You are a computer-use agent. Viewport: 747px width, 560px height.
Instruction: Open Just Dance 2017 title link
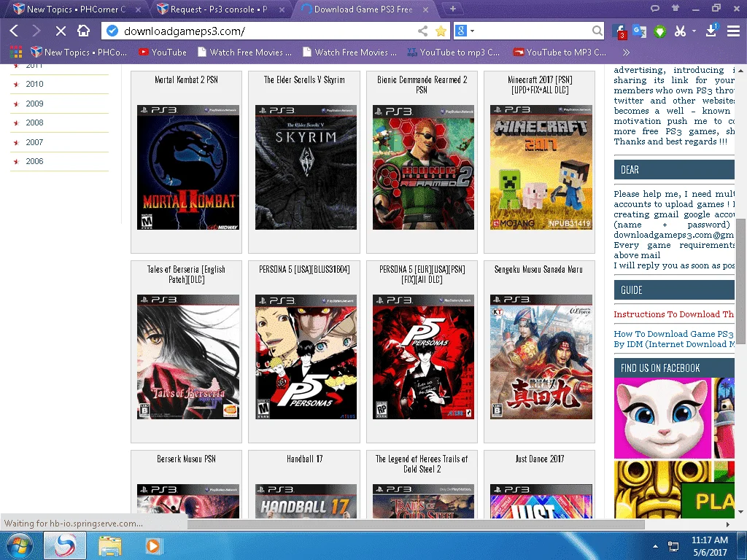540,459
